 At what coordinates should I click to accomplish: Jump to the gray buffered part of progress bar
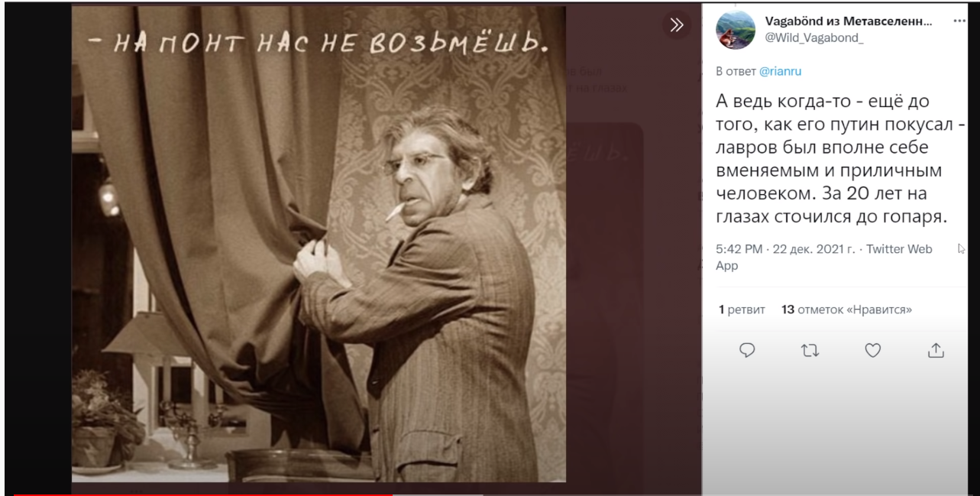coord(437,494)
